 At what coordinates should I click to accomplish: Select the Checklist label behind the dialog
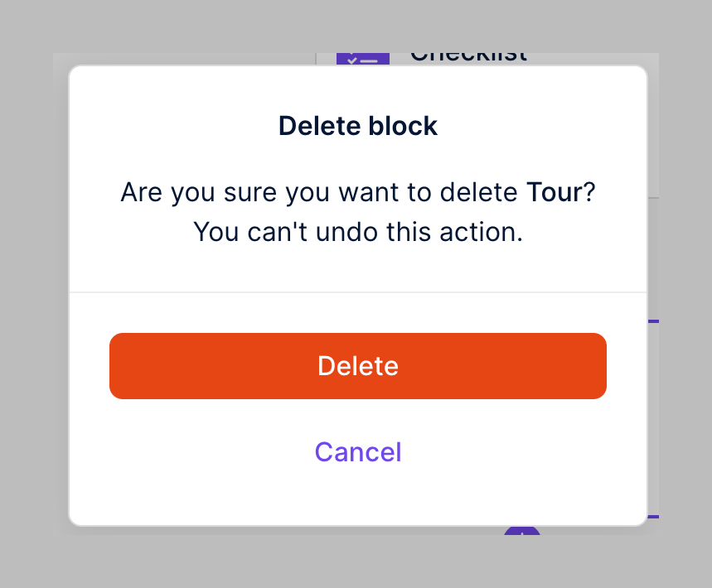point(468,57)
